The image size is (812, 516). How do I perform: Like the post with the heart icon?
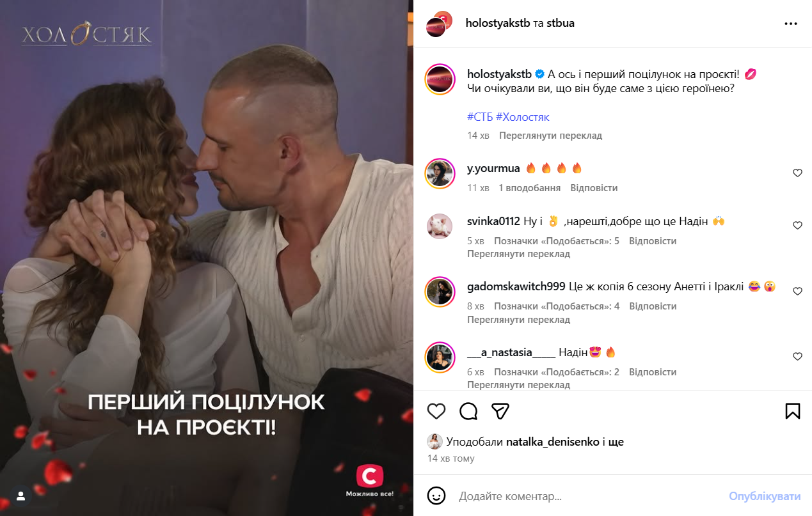pos(436,411)
